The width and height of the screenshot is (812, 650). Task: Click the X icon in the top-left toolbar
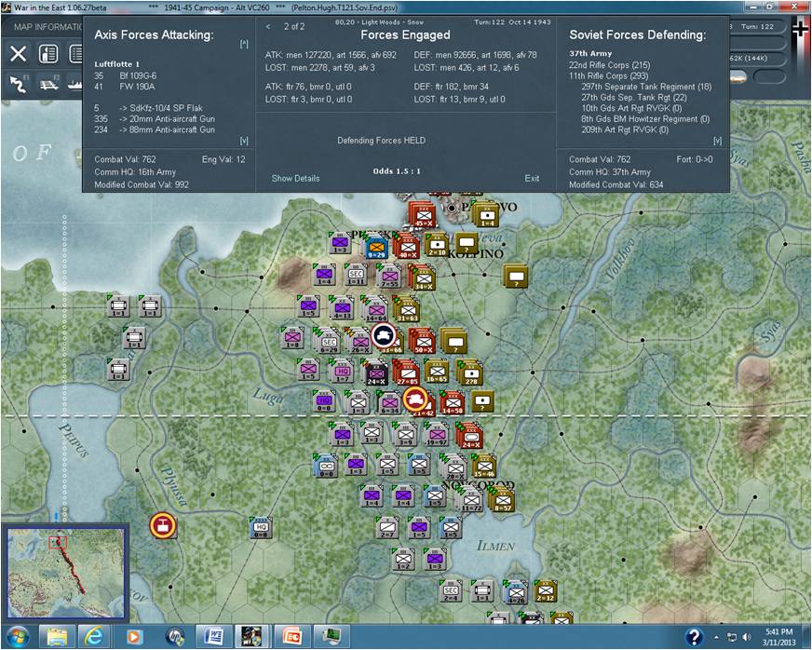18,54
